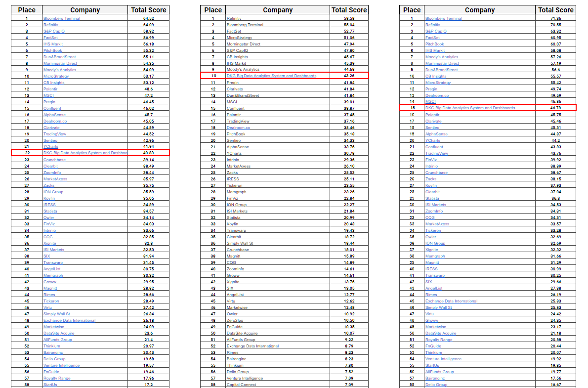
Task: Open Bloomberg Terminal link scored 64.52
Action: (x=61, y=18)
